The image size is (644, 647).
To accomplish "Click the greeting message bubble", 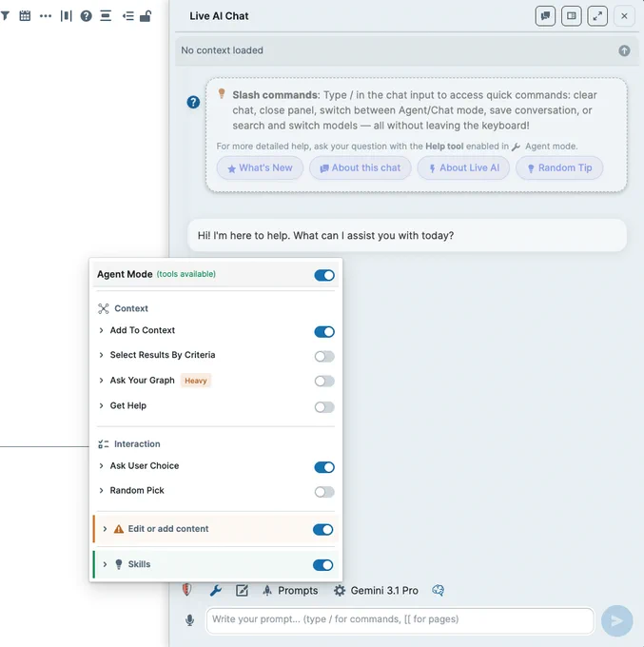I will 407,235.
